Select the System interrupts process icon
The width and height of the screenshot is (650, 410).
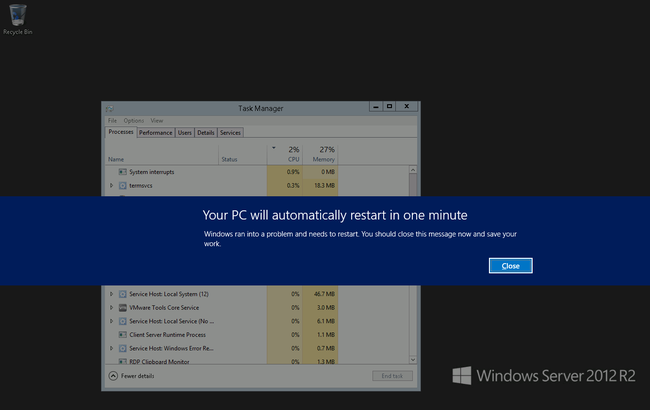[x=122, y=172]
